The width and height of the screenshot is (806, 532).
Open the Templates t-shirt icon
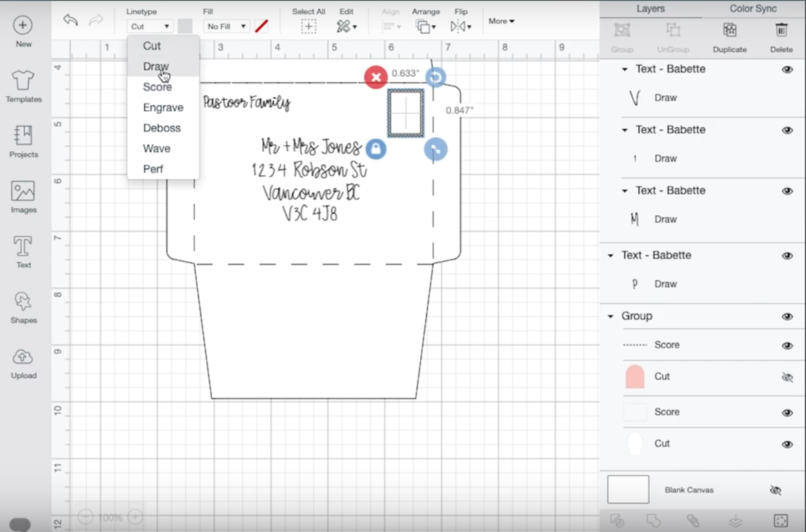(23, 80)
